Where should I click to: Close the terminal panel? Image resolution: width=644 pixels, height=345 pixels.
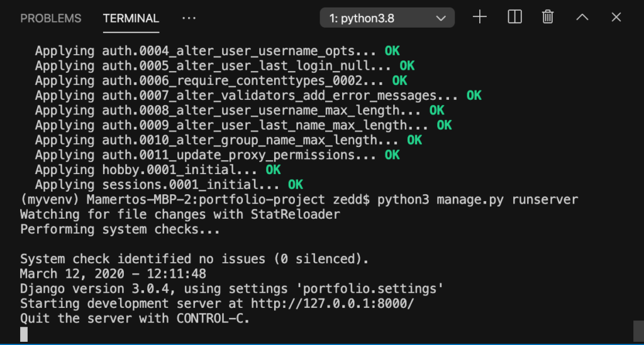616,17
